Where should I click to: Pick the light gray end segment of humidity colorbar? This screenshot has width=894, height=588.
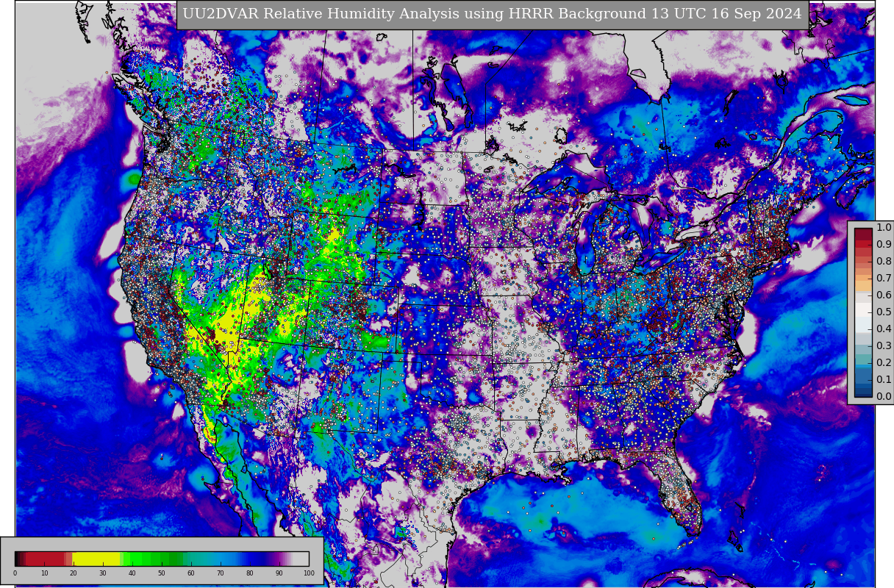[x=301, y=559]
